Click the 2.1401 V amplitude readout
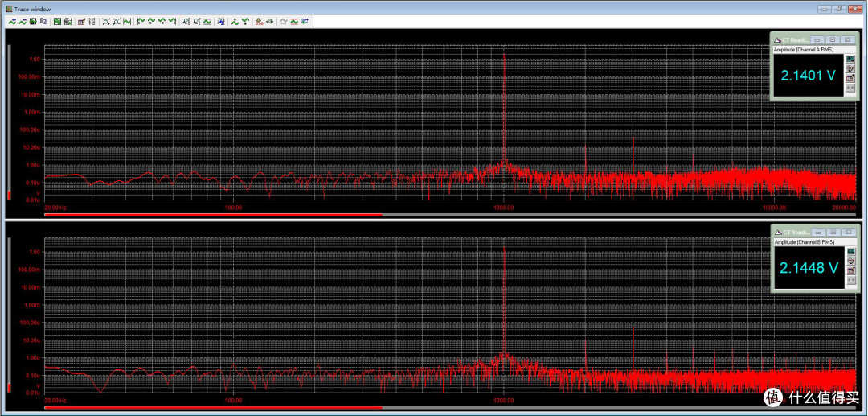The height and width of the screenshot is (416, 868). [808, 76]
